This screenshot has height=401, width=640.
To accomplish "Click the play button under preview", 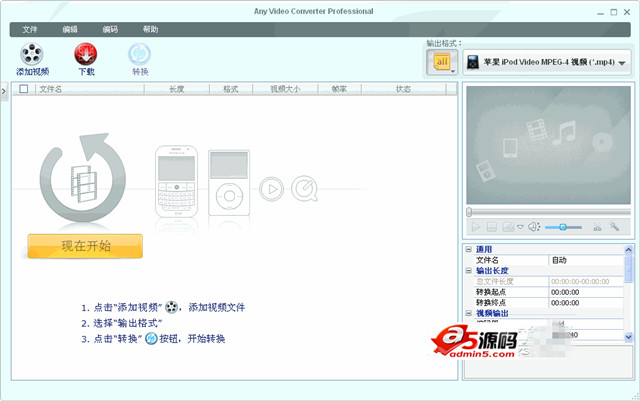I will [476, 227].
